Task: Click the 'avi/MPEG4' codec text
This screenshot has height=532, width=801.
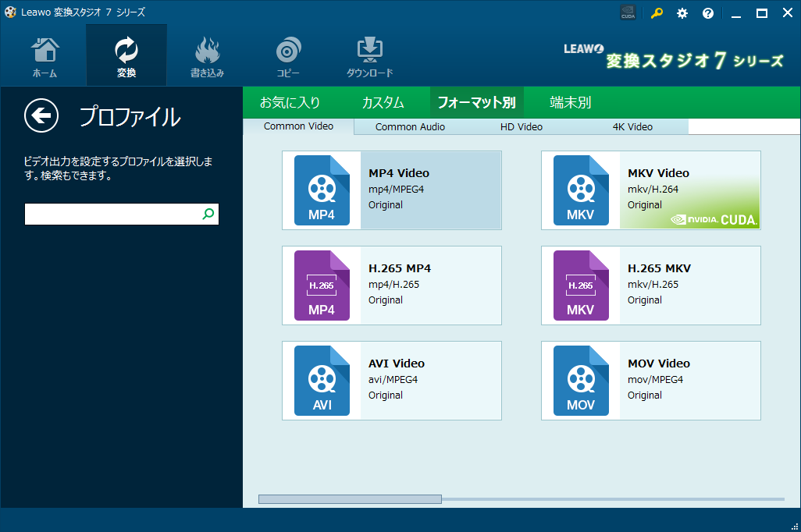Action: [x=393, y=380]
